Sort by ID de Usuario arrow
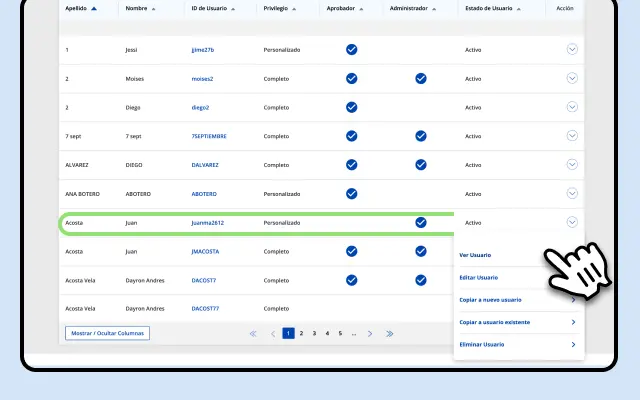The height and width of the screenshot is (400, 640). click(x=233, y=9)
